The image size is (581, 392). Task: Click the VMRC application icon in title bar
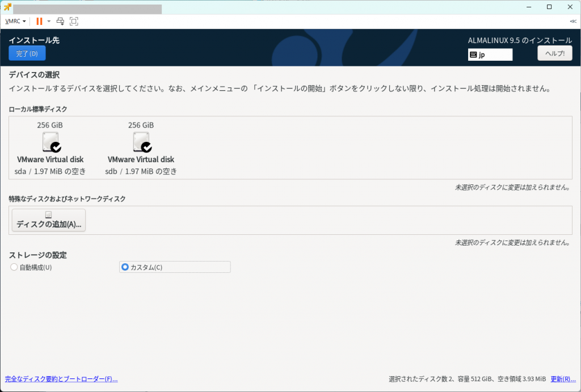click(x=7, y=7)
